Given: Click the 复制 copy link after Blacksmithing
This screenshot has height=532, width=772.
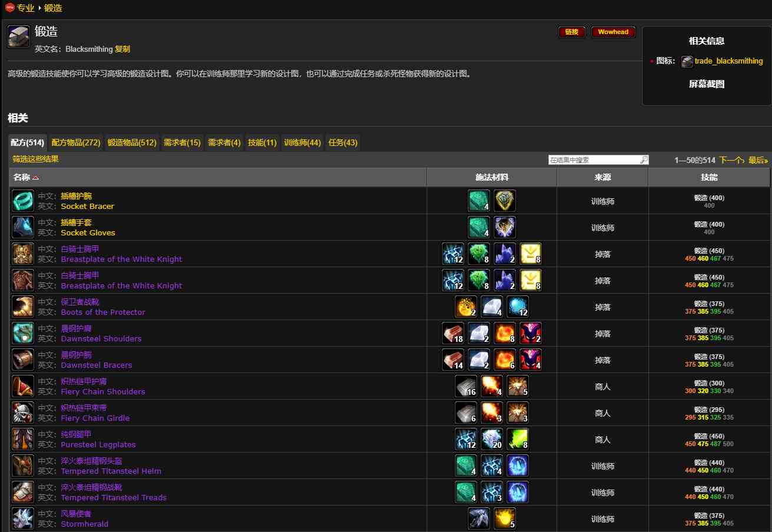Looking at the screenshot, I should pyautogui.click(x=122, y=49).
